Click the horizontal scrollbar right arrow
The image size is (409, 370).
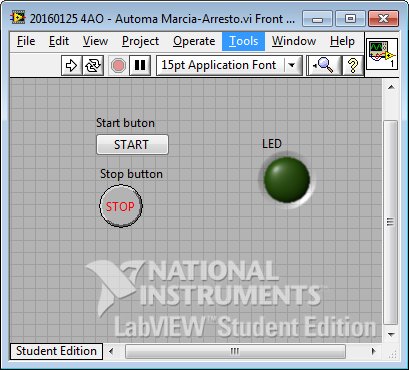tap(373, 351)
